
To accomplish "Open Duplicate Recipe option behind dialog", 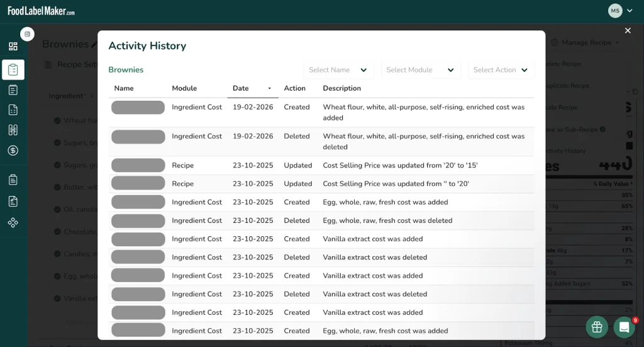I will (568, 86).
